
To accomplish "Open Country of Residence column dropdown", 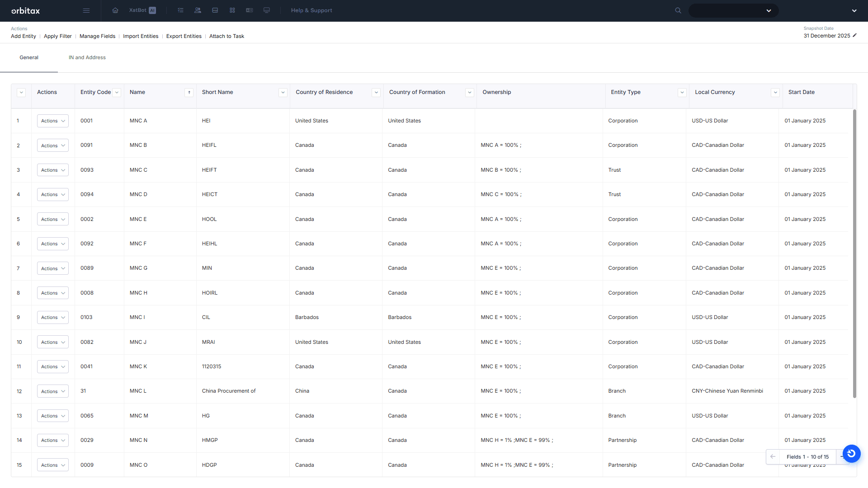I will [376, 93].
